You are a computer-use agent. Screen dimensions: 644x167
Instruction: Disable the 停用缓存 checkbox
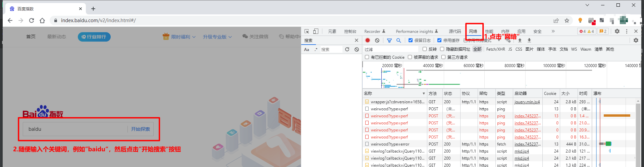[x=439, y=40]
